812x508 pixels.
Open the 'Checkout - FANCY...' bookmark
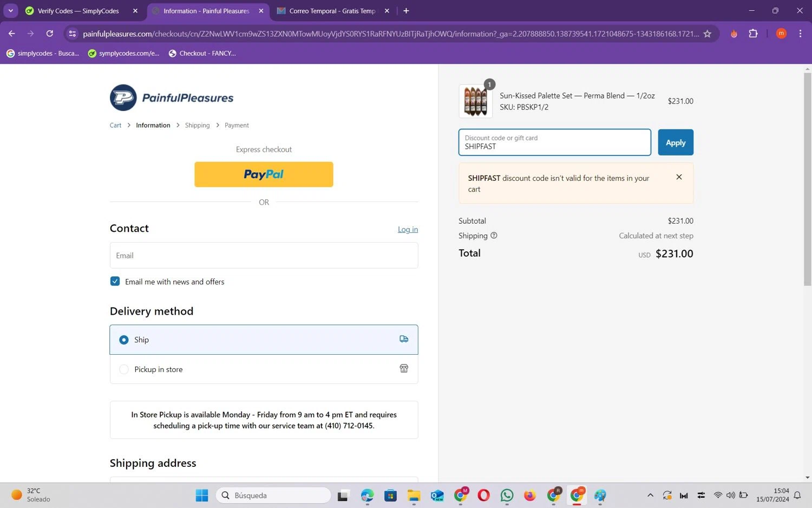202,53
